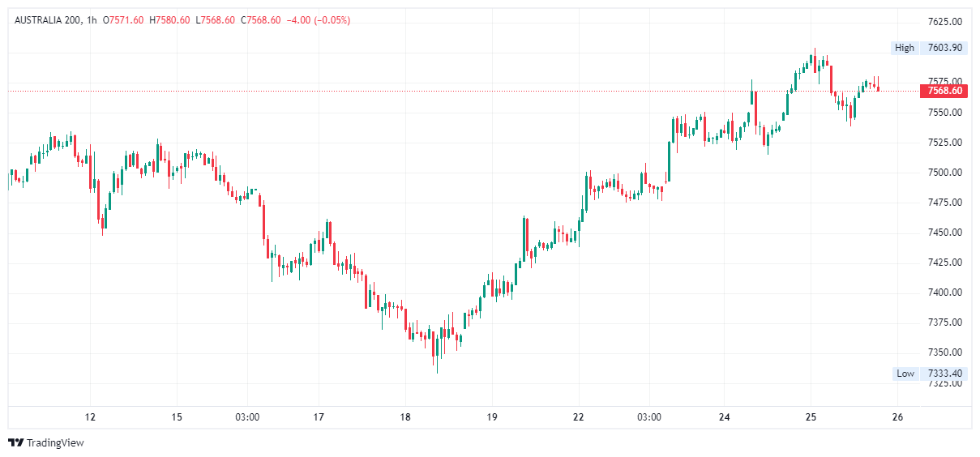The width and height of the screenshot is (980, 457).
Task: Click the High label tag
Action: (905, 48)
